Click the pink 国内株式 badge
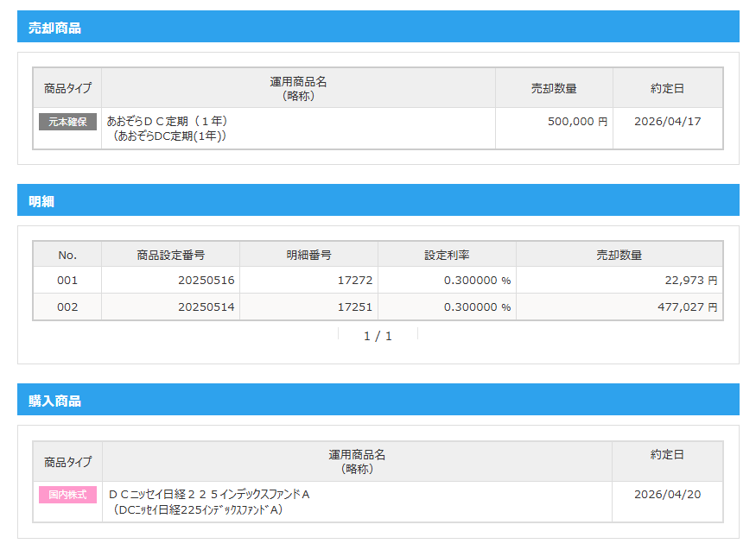 pyautogui.click(x=67, y=495)
